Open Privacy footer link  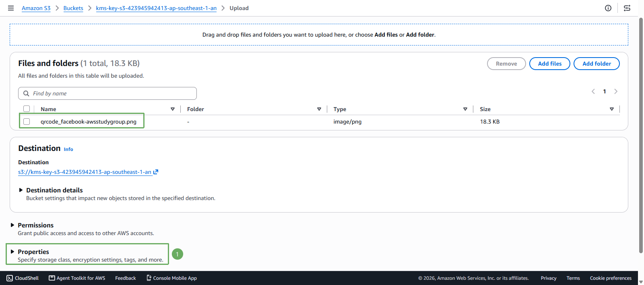coord(549,278)
